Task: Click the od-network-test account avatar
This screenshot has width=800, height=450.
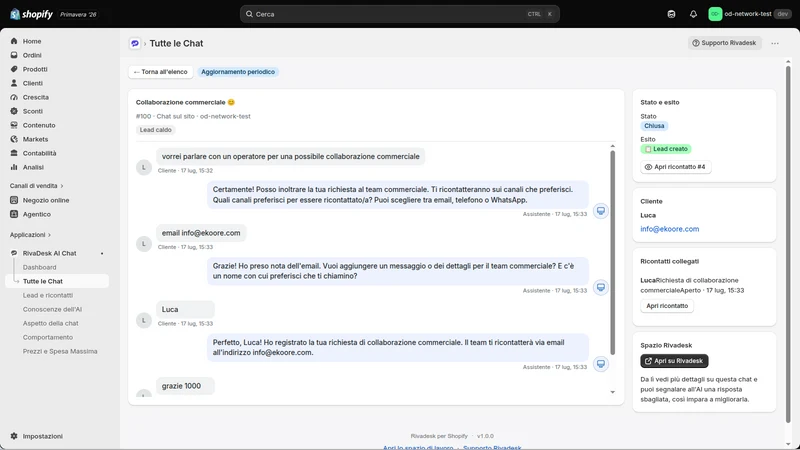Action: click(715, 14)
